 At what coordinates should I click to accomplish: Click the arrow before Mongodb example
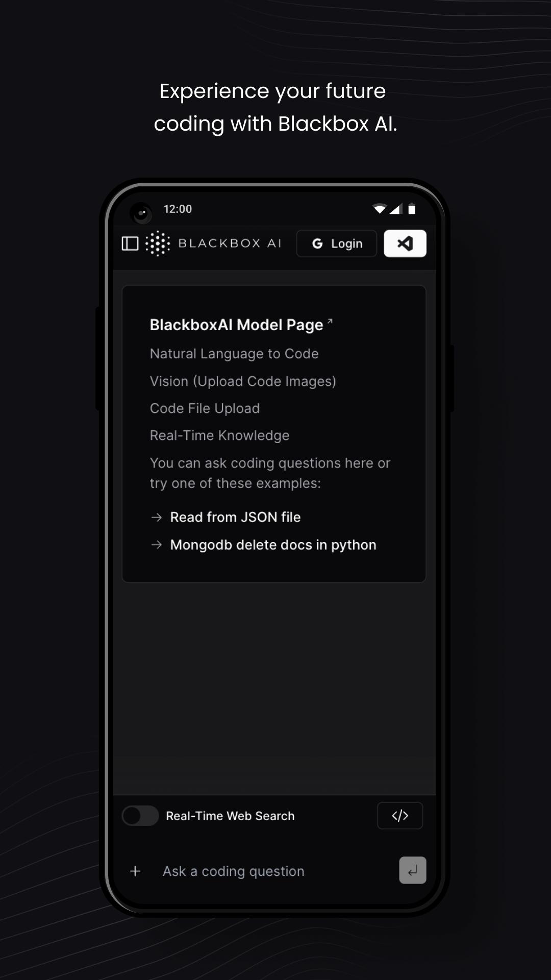[156, 545]
